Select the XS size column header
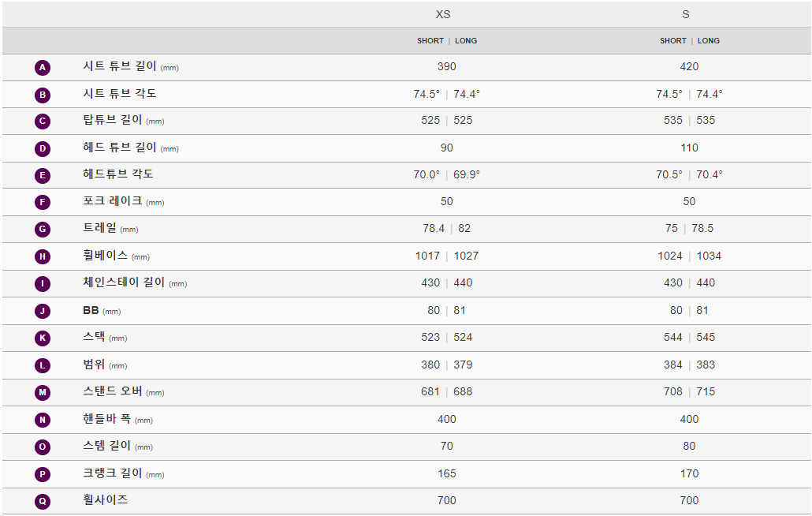The image size is (812, 516). click(x=443, y=14)
